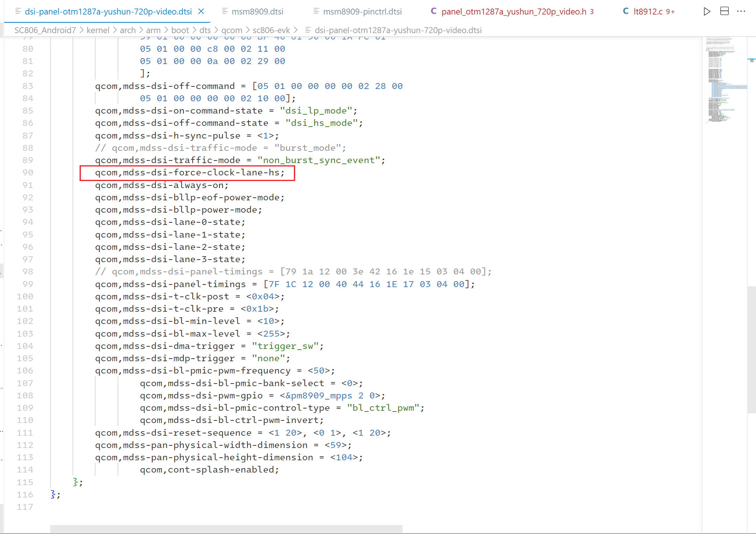This screenshot has height=534, width=756.
Task: Open the More Actions ellipsis menu
Action: pos(741,11)
